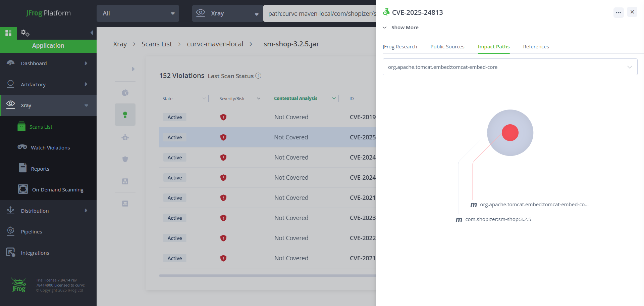
Task: Open the tomcat-embed-core component dropdown
Action: [x=510, y=67]
